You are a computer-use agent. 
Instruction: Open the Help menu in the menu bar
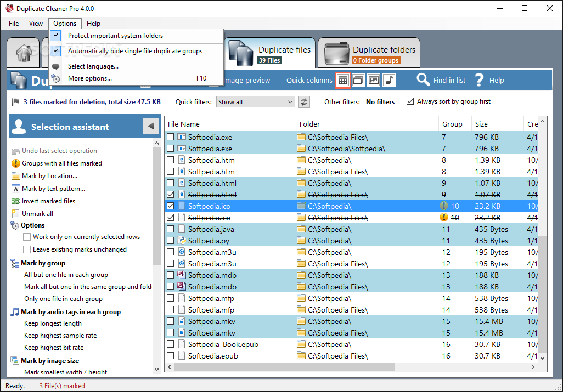click(93, 24)
